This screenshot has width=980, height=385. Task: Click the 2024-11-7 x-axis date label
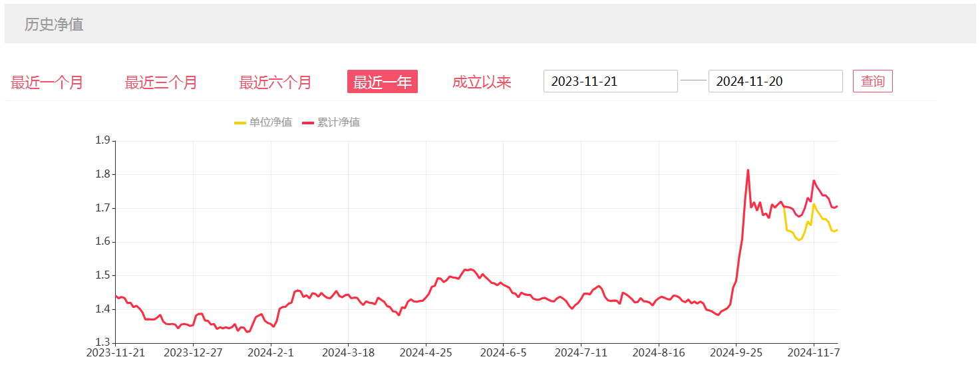click(814, 352)
